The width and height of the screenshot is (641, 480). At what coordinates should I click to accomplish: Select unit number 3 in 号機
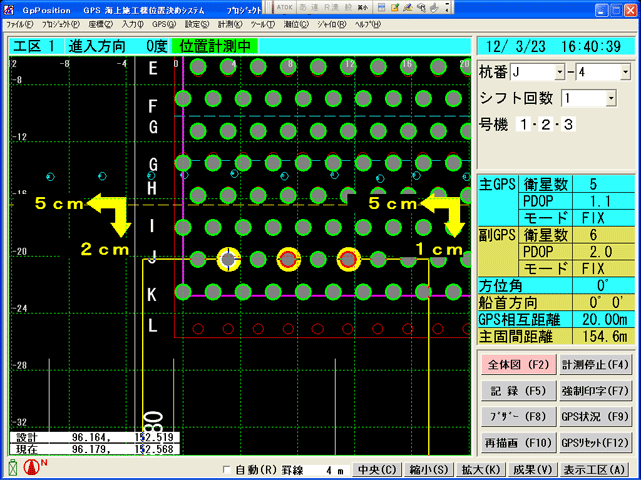(568, 124)
